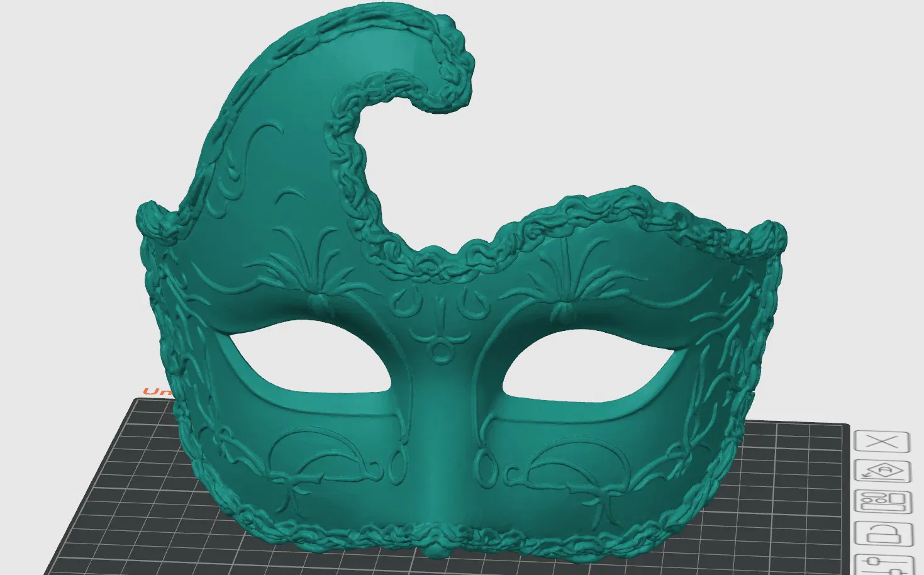This screenshot has width=924, height=575.
Task: Arrange objects on the build plate
Action: (882, 502)
